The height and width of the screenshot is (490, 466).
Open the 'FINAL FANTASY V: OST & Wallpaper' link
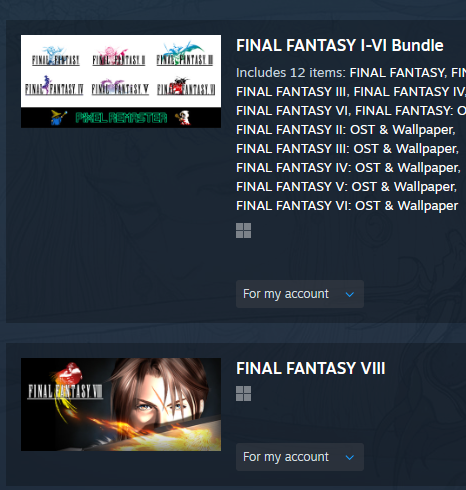tap(346, 187)
